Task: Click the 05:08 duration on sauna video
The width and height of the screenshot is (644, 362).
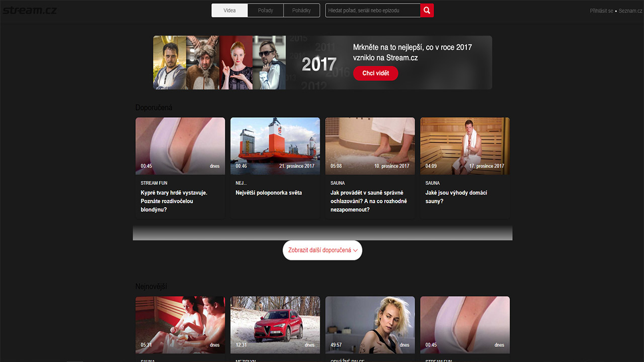Action: [336, 166]
